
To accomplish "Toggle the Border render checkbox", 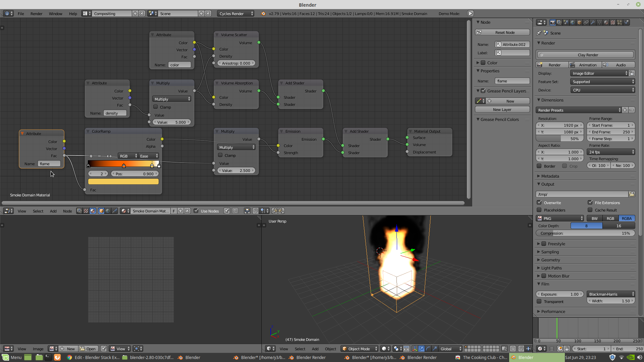I will 539,165.
